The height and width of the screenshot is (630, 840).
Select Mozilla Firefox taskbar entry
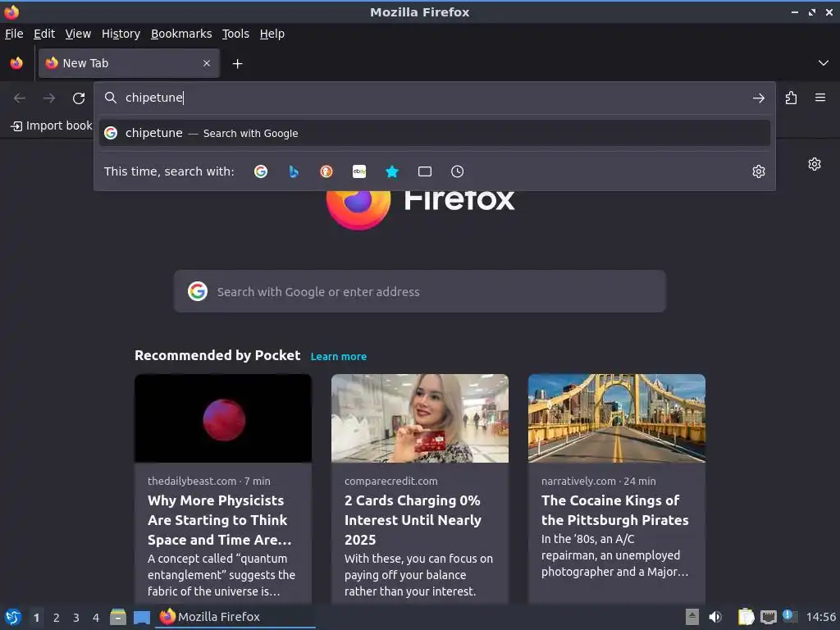click(x=235, y=617)
